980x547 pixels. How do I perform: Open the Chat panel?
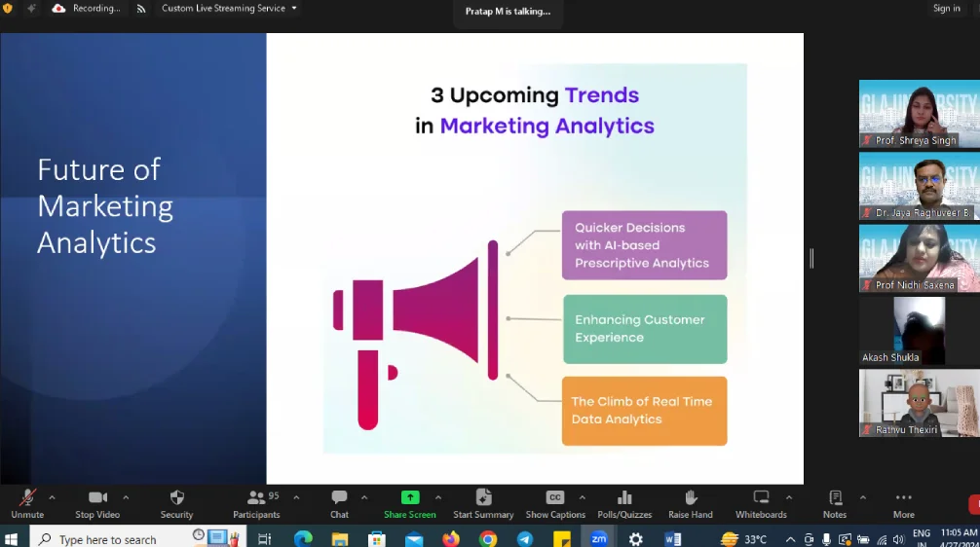339,502
